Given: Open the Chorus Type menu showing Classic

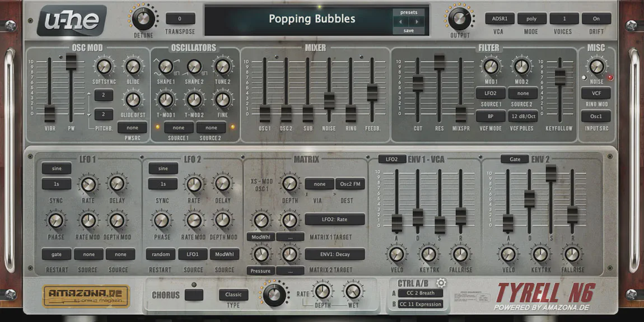Looking at the screenshot, I should pyautogui.click(x=234, y=295).
